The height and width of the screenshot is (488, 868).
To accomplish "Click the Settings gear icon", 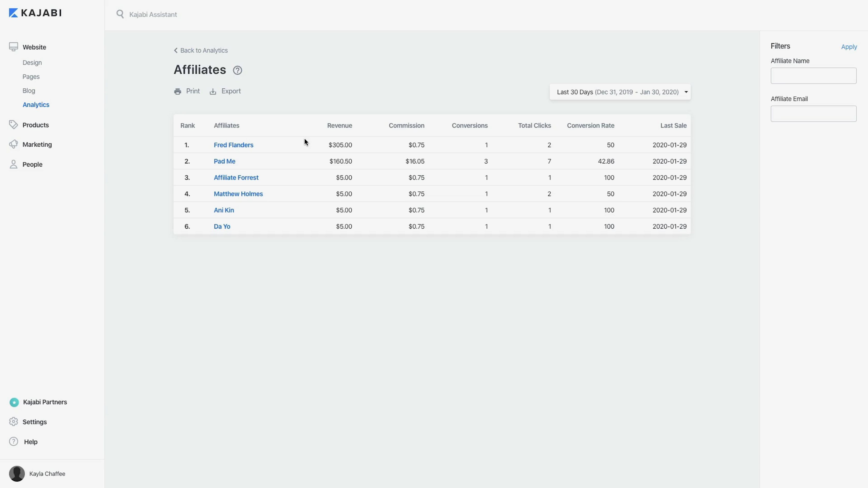I will pyautogui.click(x=13, y=422).
